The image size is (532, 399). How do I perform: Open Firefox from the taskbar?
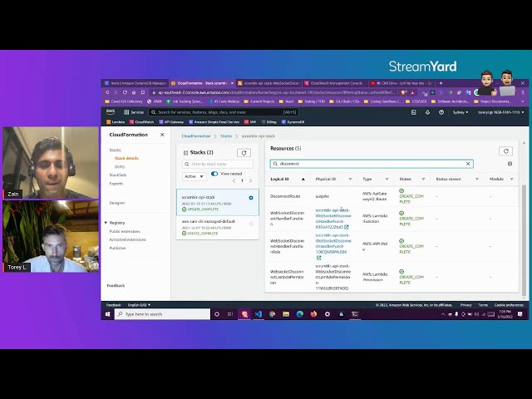[x=313, y=314]
